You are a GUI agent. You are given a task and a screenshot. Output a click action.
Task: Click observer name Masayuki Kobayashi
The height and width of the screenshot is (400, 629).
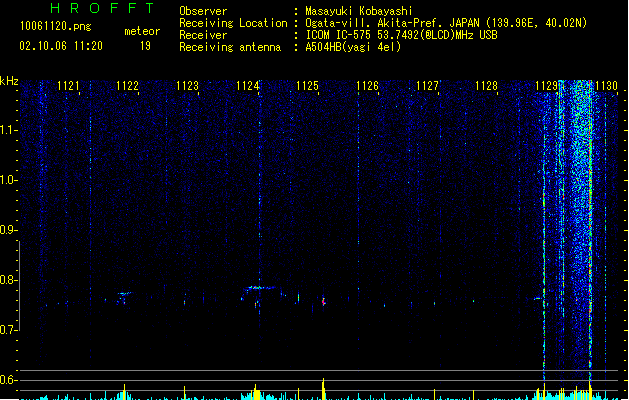coord(359,11)
